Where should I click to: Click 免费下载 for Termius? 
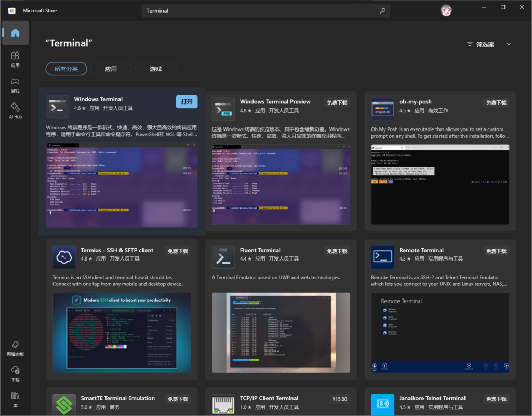(178, 251)
